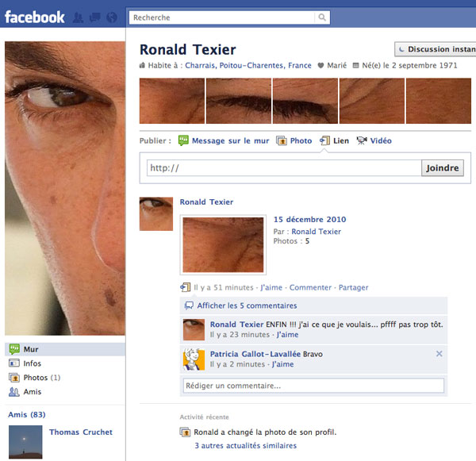Expand Afficher les 5 commentaires
This screenshot has width=476, height=461.
coord(247,305)
